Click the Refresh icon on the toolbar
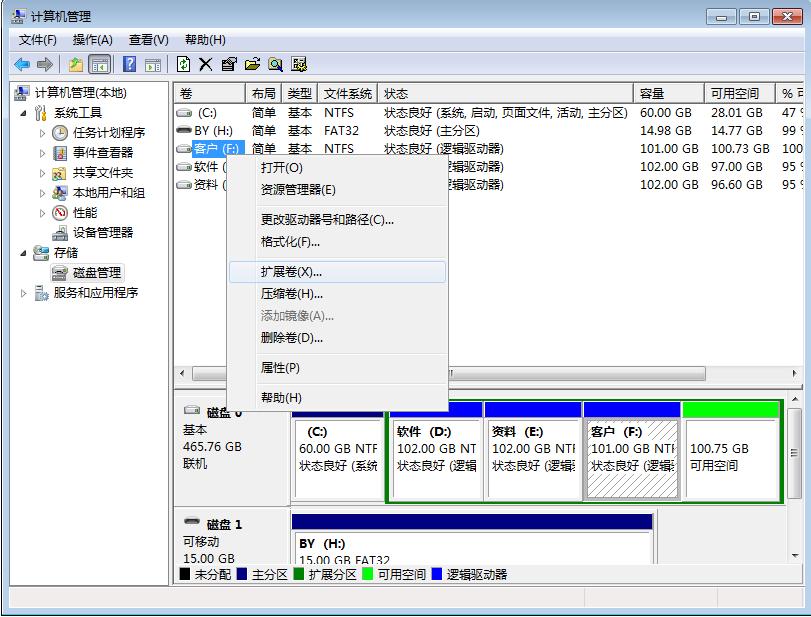This screenshot has width=811, height=617. tap(183, 64)
